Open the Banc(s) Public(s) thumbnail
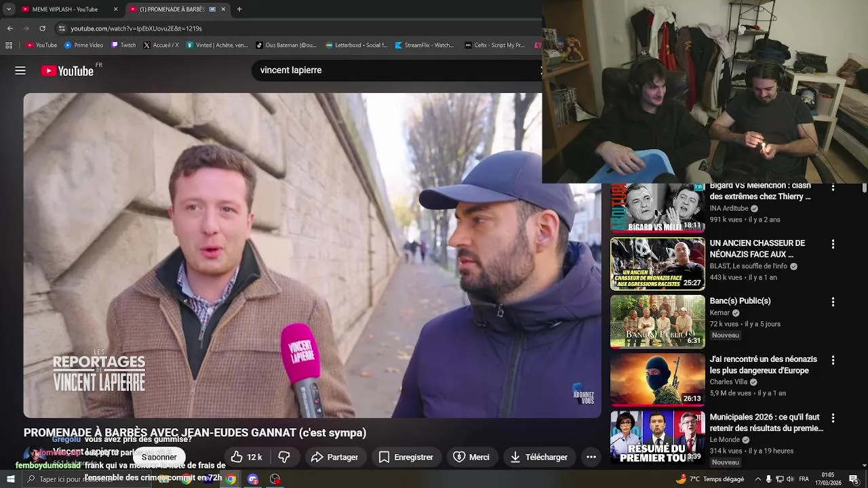The width and height of the screenshot is (868, 488). [658, 321]
